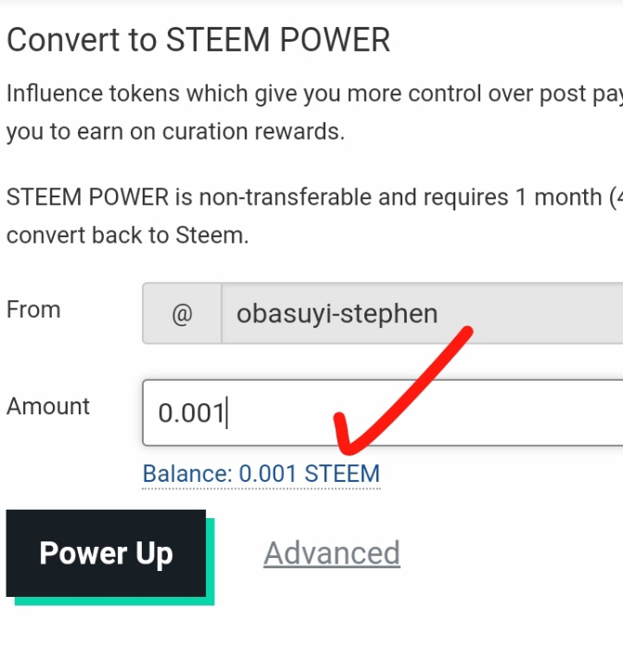This screenshot has width=623, height=672.
Task: Open the Advanced options link
Action: pos(332,553)
